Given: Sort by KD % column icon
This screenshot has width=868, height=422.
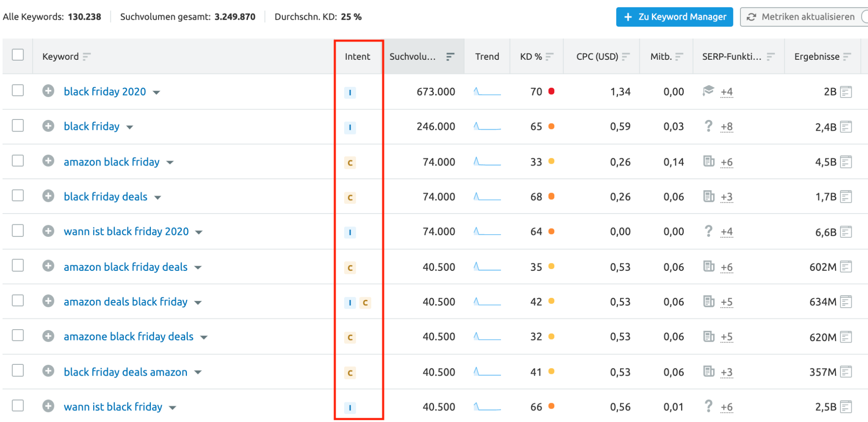Looking at the screenshot, I should [x=549, y=57].
